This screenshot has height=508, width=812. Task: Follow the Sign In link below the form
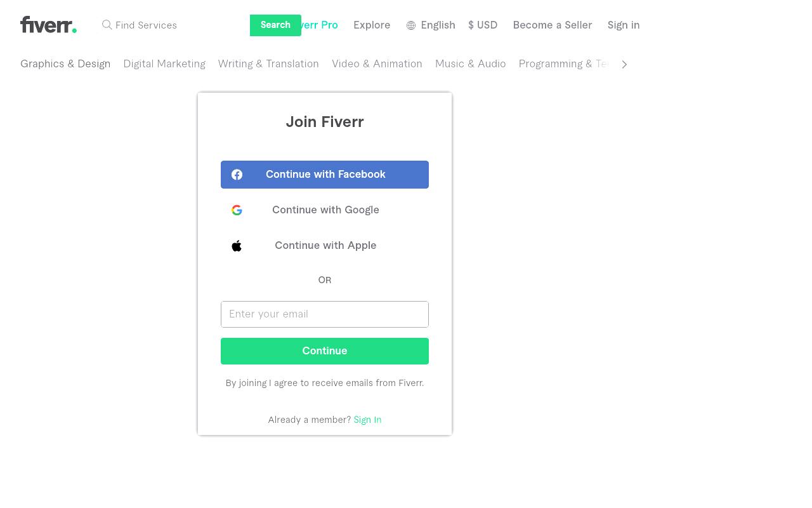tap(367, 420)
